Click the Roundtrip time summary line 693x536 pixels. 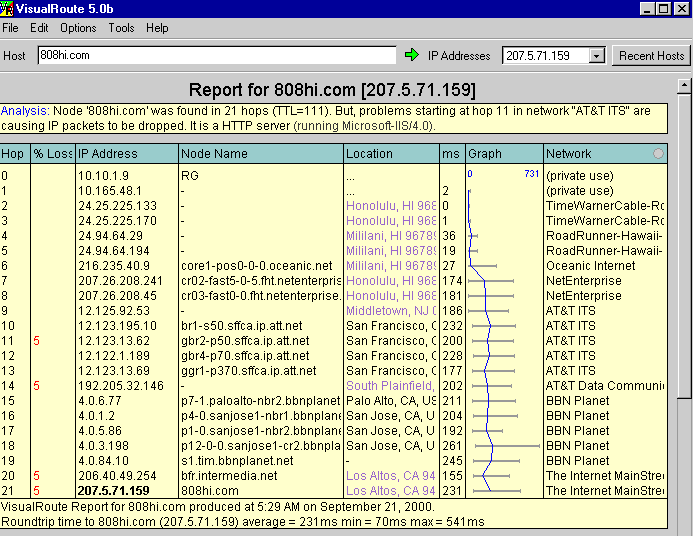tap(243, 522)
